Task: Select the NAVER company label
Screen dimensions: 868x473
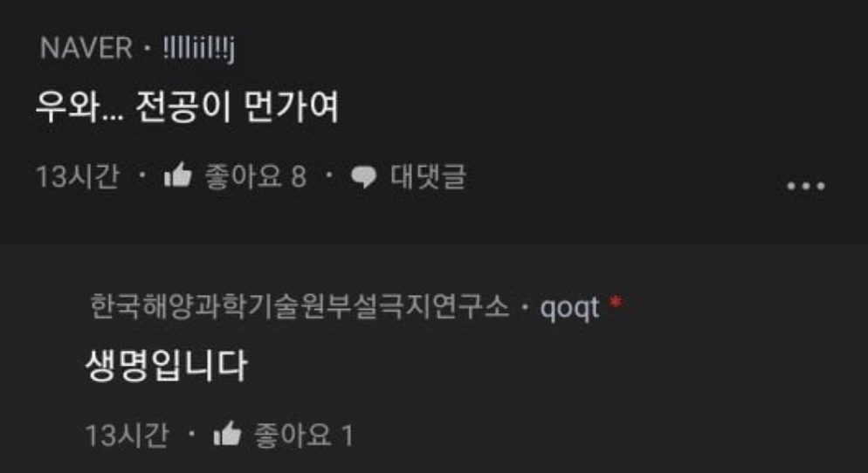Action: click(x=86, y=48)
